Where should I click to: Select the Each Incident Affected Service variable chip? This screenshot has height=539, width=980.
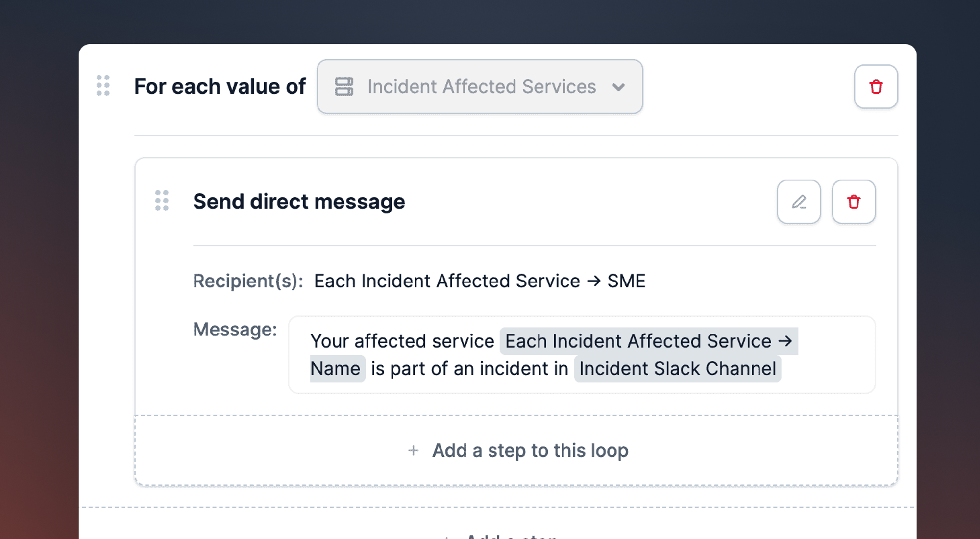click(648, 341)
